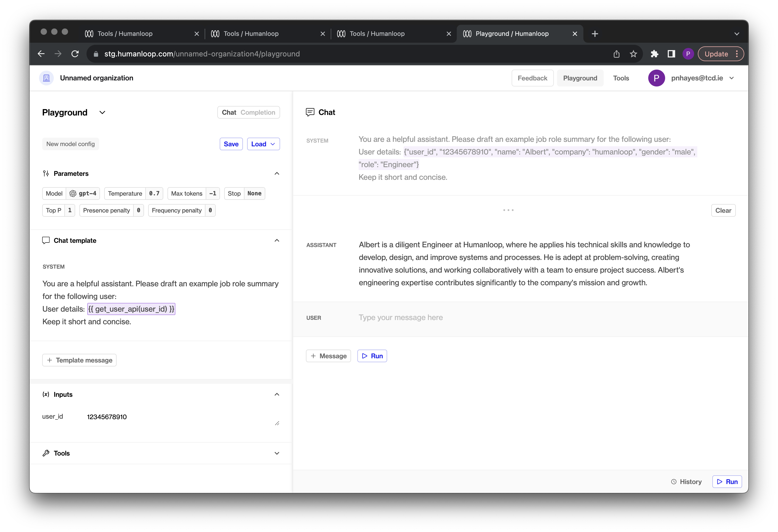Collapse the Chat template section

(277, 240)
